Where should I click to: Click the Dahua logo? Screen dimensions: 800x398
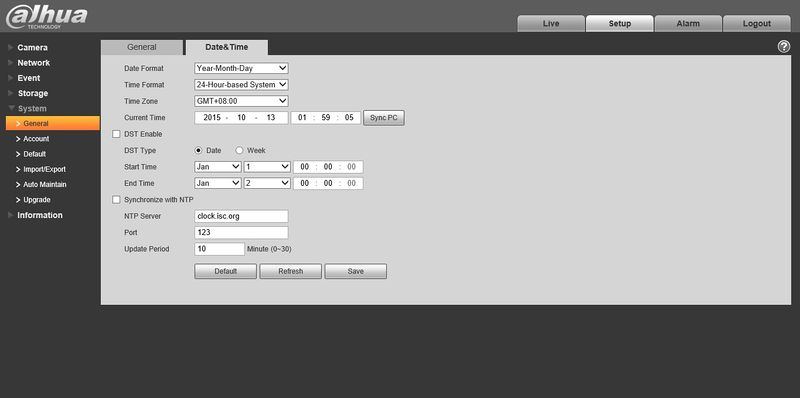click(46, 17)
